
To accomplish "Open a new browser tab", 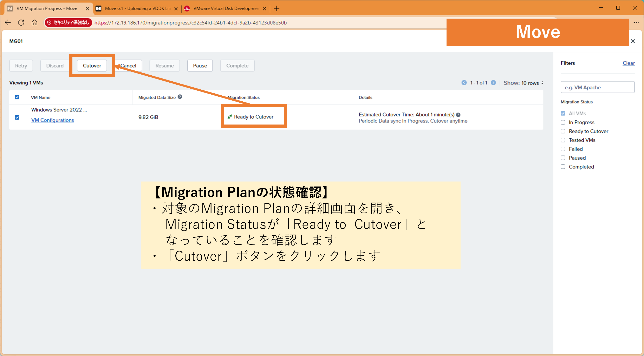I will (277, 8).
